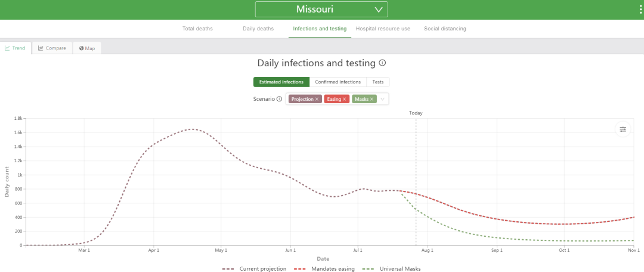Click the Scenario info icon

pyautogui.click(x=279, y=99)
